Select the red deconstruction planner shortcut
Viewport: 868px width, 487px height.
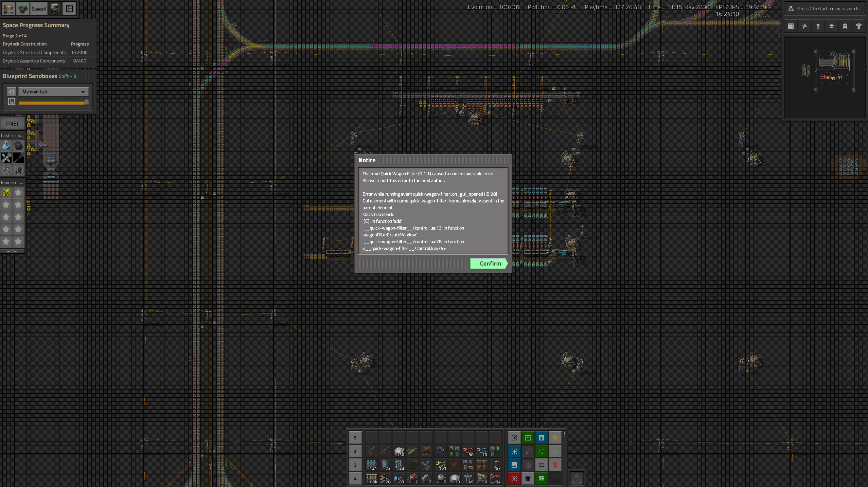(514, 479)
